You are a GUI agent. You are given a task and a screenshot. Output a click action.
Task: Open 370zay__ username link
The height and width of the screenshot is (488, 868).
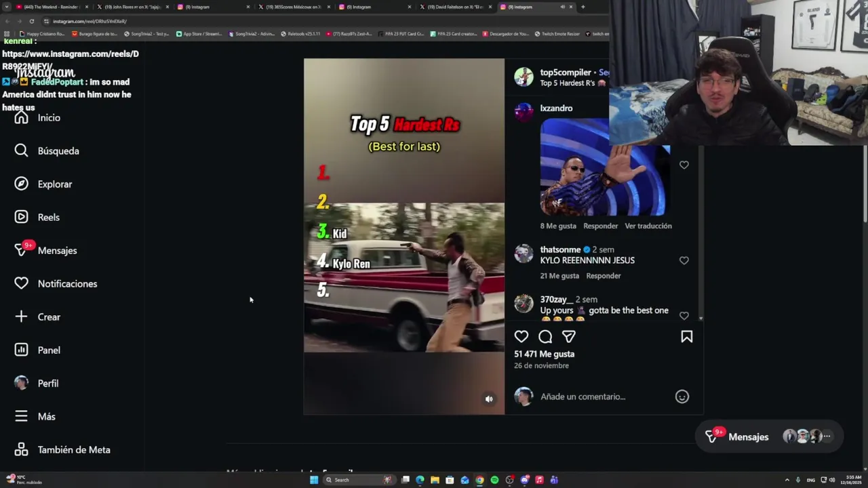(x=556, y=300)
